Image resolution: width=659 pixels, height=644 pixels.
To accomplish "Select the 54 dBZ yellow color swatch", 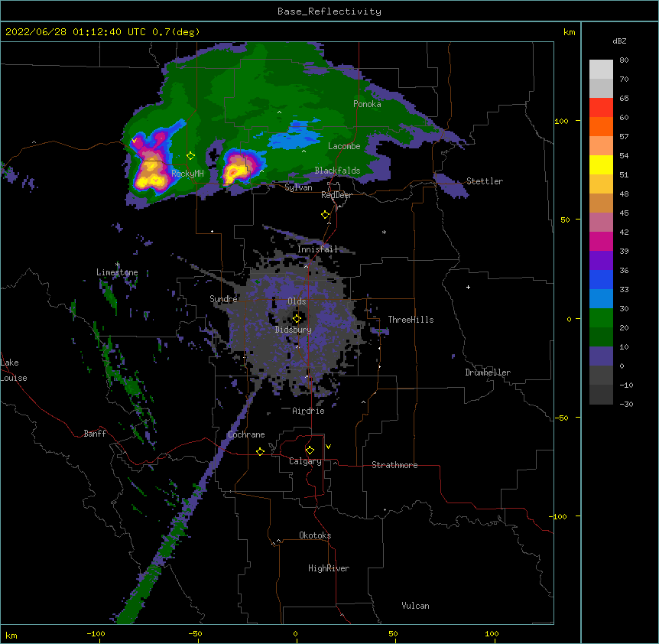I will coord(601,164).
